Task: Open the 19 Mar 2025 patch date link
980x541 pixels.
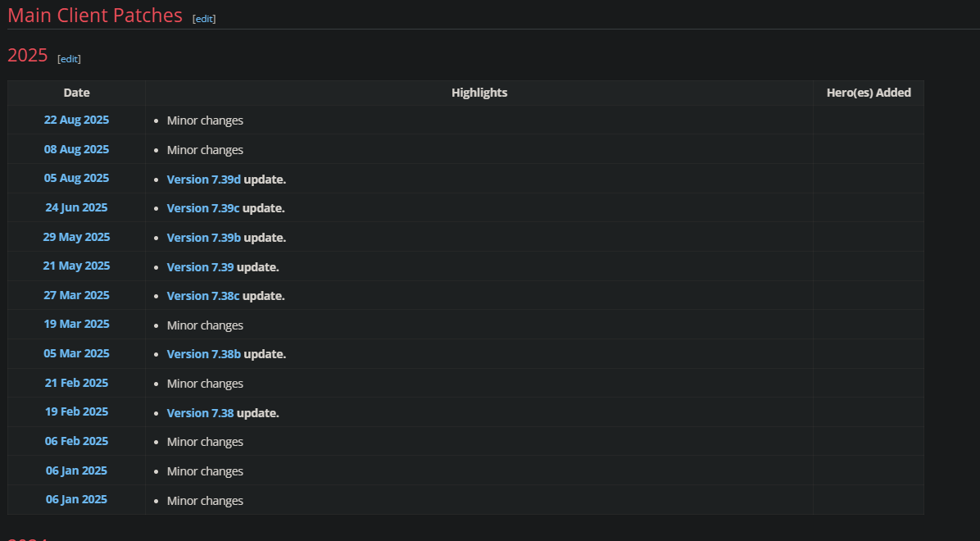Action: (x=76, y=323)
